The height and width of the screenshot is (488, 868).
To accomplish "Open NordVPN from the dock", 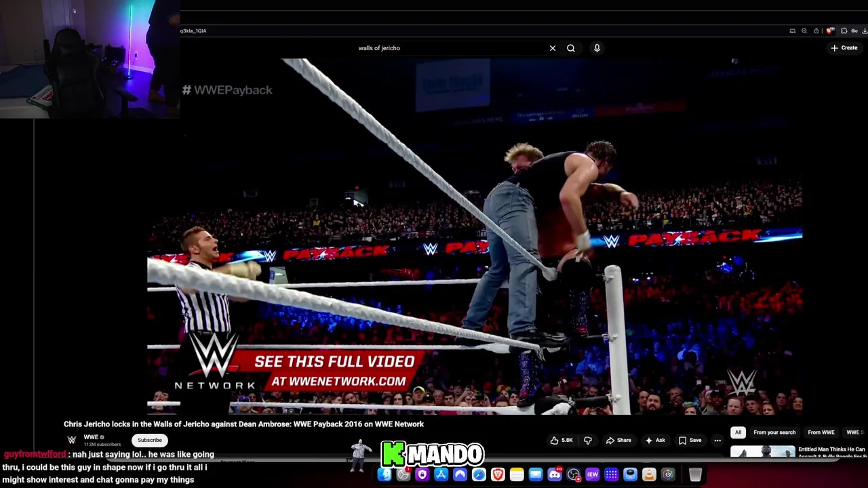I will tap(460, 474).
